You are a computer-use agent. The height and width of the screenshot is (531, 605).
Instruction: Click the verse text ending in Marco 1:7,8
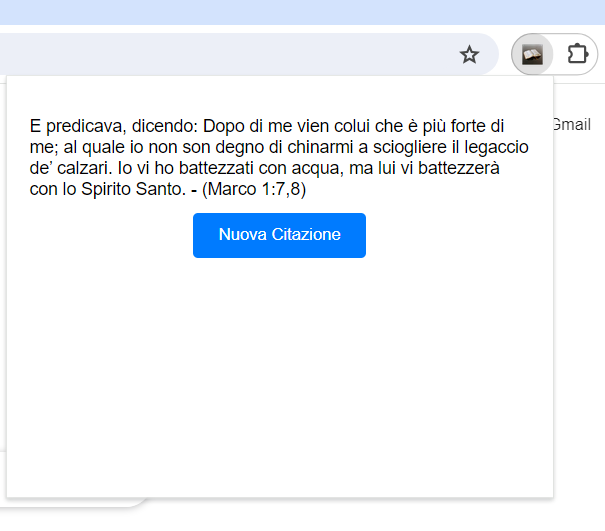tap(279, 157)
